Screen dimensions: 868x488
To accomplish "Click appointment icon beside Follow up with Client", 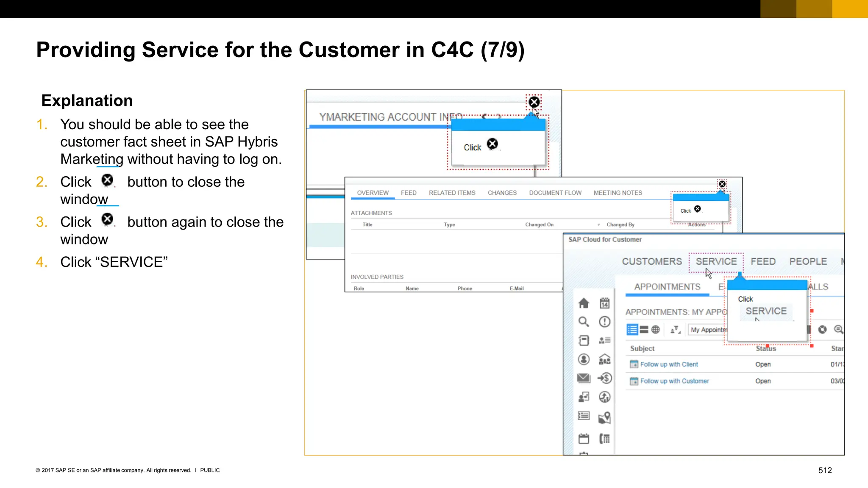I will pyautogui.click(x=634, y=364).
